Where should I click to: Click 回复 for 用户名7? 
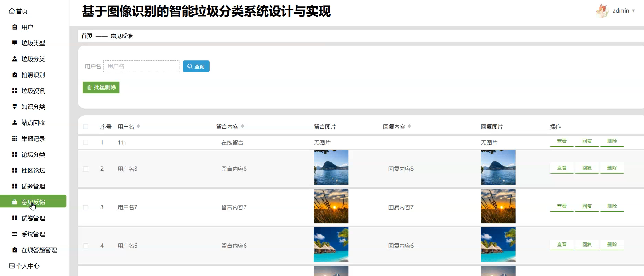click(587, 206)
